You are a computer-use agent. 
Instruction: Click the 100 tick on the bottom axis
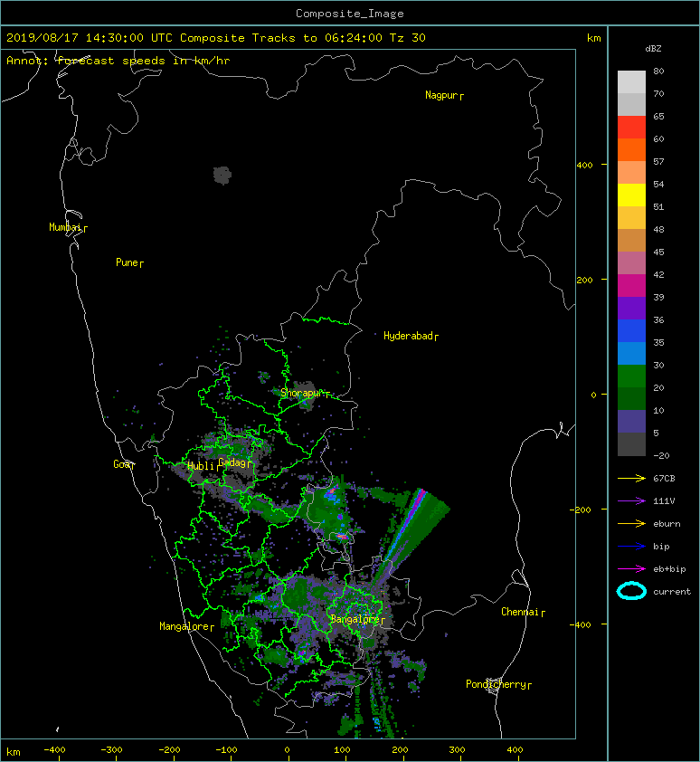point(343,750)
